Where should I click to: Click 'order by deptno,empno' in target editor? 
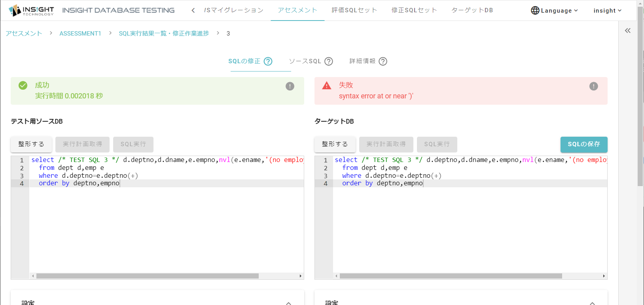coord(382,183)
